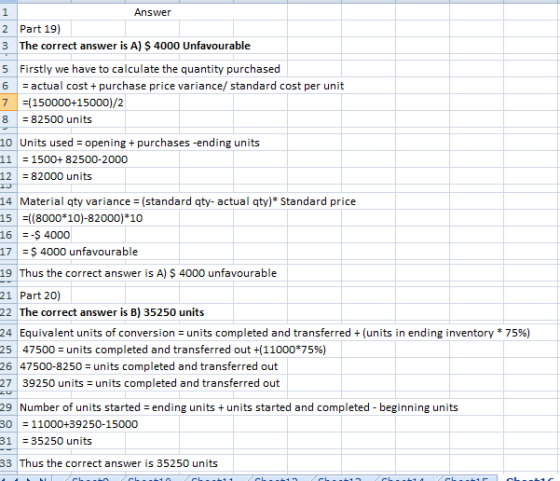The width and height of the screenshot is (560, 481).
Task: Select the row 30 header
Action: (x=8, y=424)
